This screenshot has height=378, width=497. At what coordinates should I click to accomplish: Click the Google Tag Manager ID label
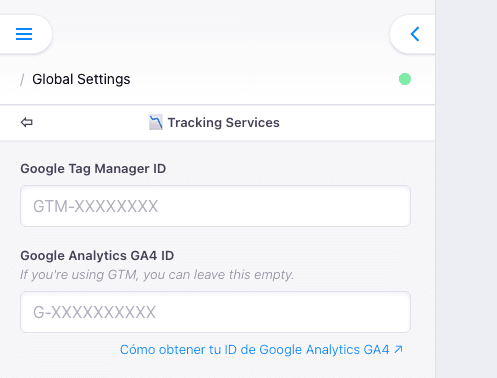click(x=93, y=169)
